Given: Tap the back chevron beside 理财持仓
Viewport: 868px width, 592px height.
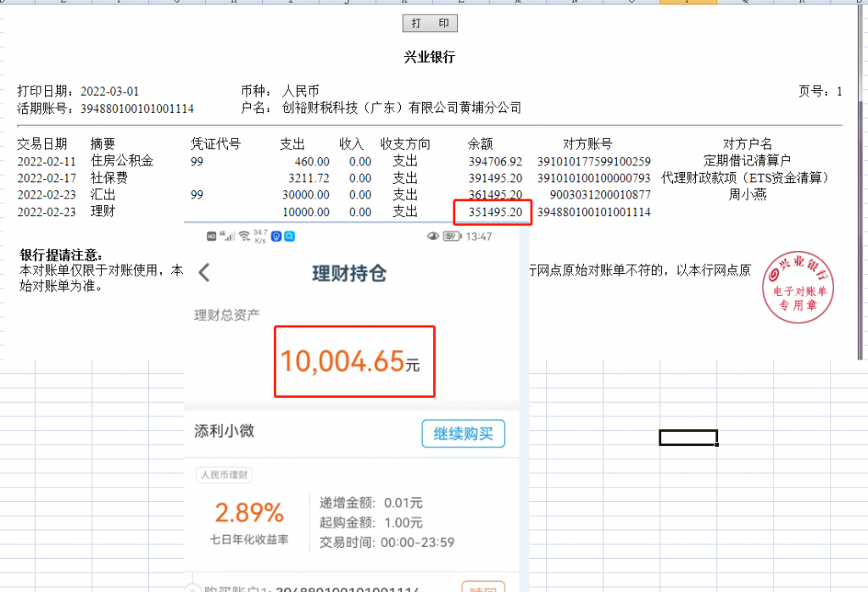Looking at the screenshot, I should 204,272.
